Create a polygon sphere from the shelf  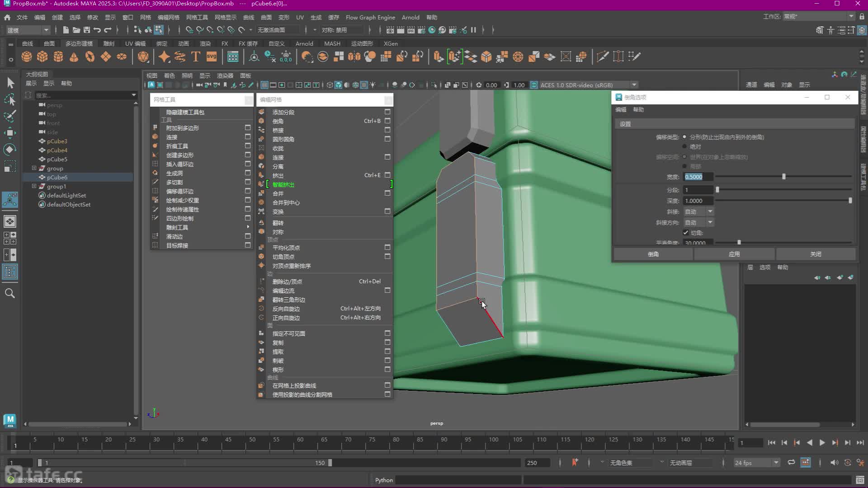click(27, 57)
